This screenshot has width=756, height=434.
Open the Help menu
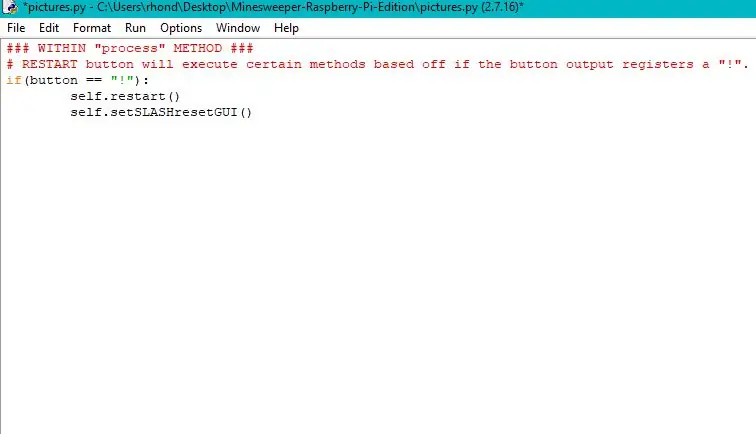286,28
